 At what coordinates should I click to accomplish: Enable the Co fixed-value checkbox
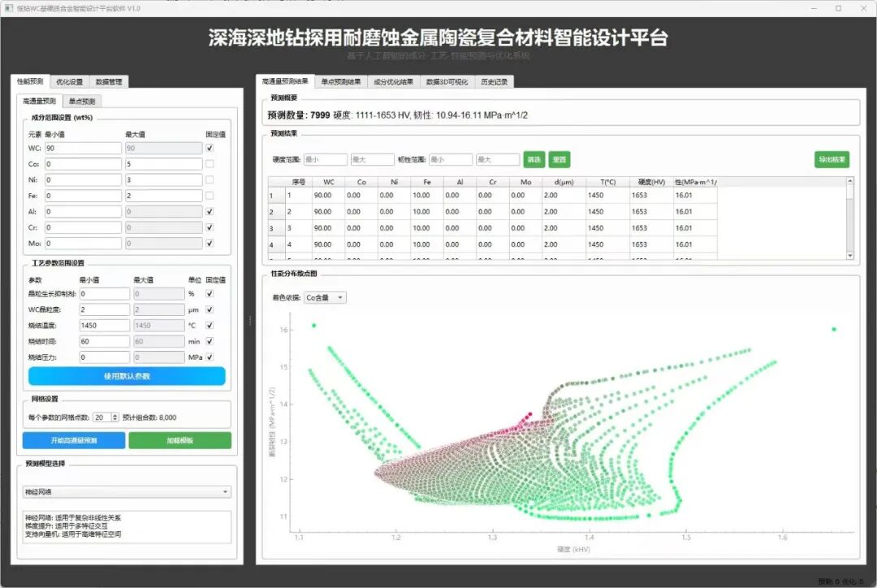click(x=210, y=164)
